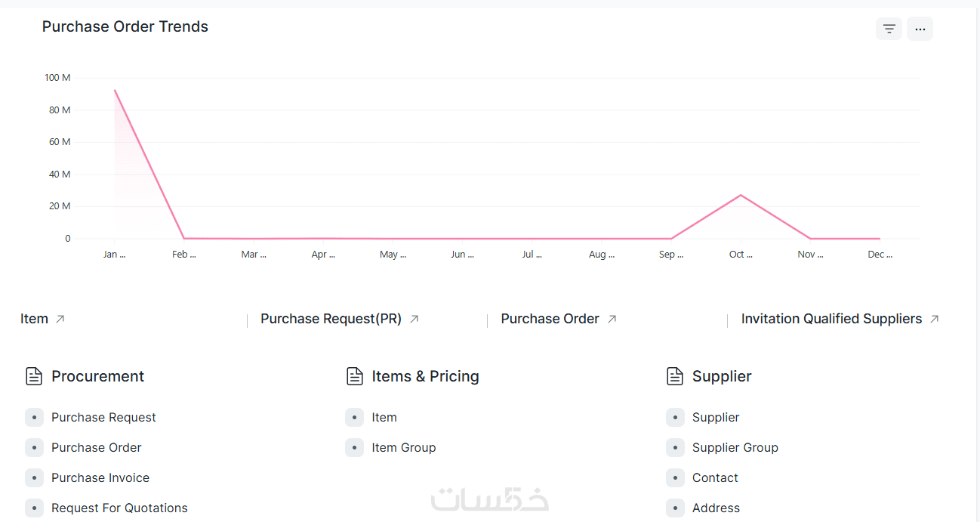Click arrow icon next to Purchase Request(PR)
980x522 pixels.
(414, 319)
